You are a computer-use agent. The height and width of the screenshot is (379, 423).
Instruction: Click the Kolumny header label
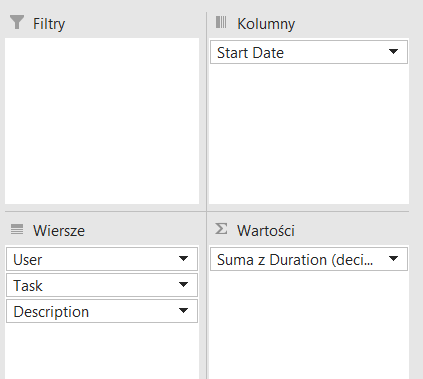pos(266,24)
